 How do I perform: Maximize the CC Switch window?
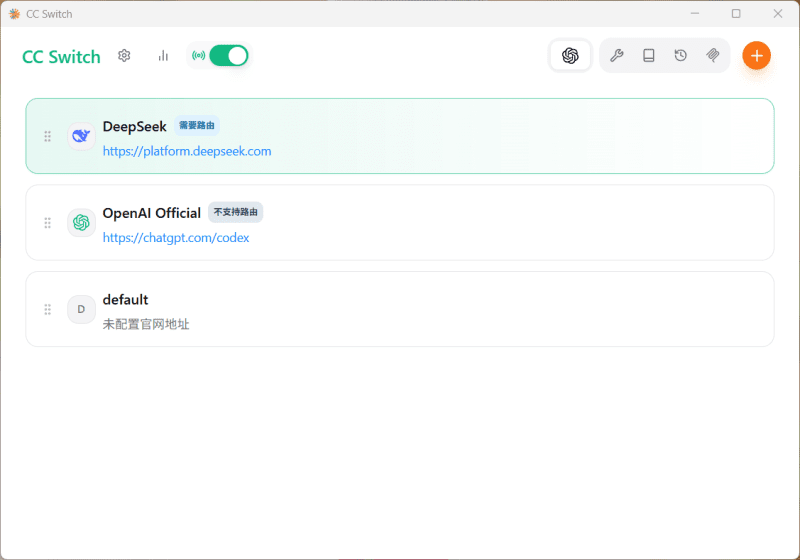point(736,13)
